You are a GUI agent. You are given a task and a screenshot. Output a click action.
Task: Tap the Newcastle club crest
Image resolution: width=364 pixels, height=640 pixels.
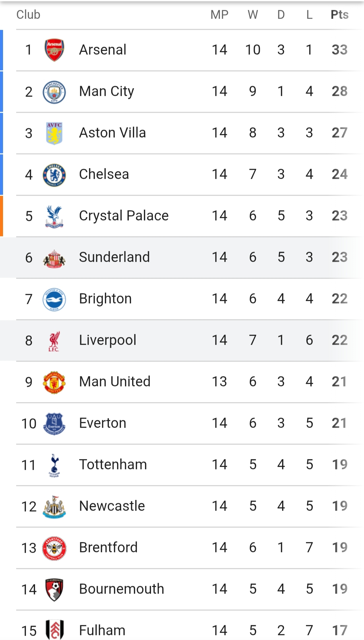(x=54, y=506)
